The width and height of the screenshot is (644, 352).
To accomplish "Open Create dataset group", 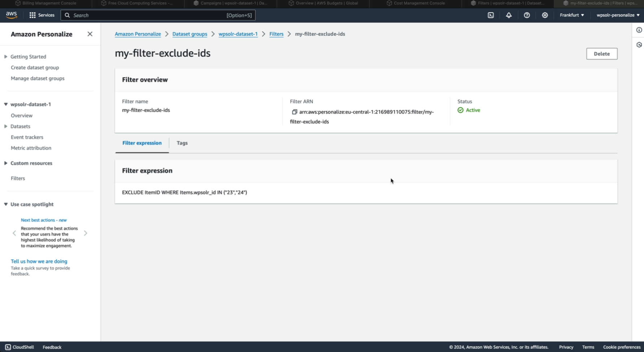I will coord(35,68).
